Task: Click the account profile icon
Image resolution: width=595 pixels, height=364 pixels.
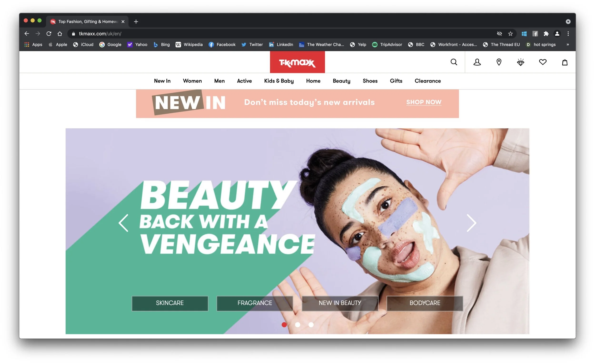Action: click(477, 62)
